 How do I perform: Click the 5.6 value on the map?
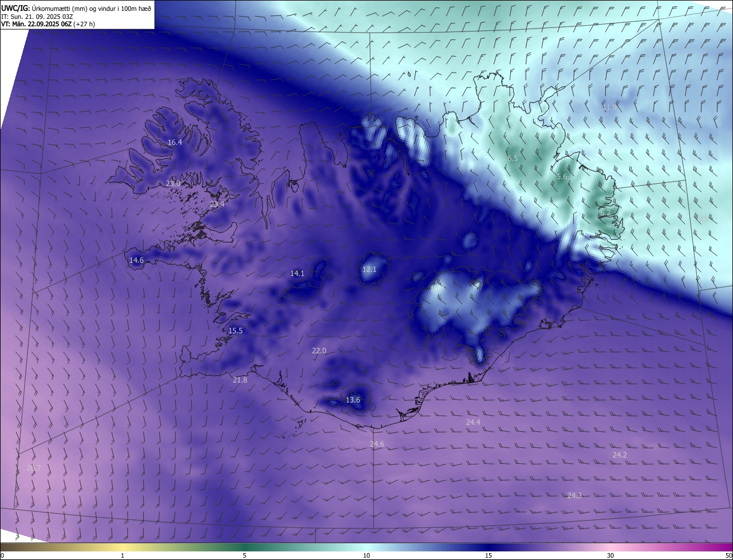click(562, 178)
